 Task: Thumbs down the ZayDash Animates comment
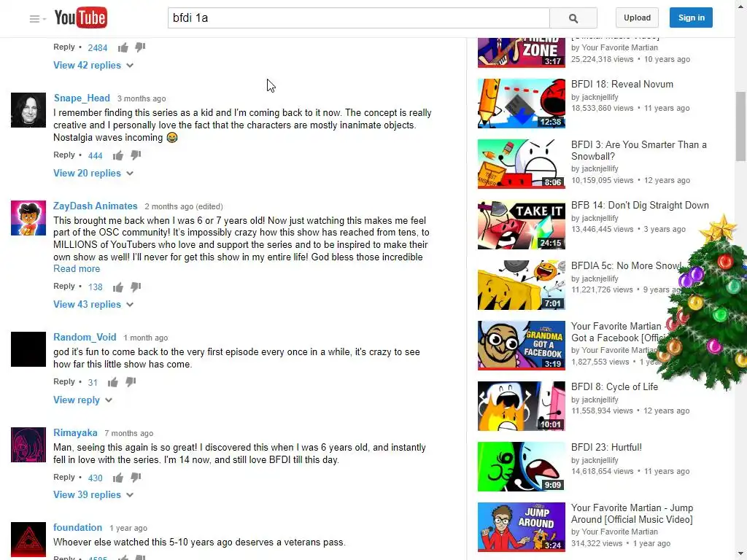pos(136,287)
